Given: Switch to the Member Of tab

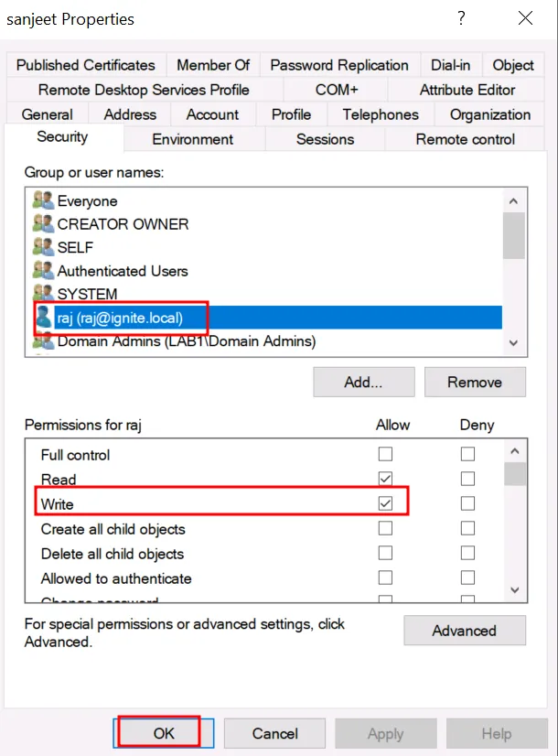Looking at the screenshot, I should 213,65.
